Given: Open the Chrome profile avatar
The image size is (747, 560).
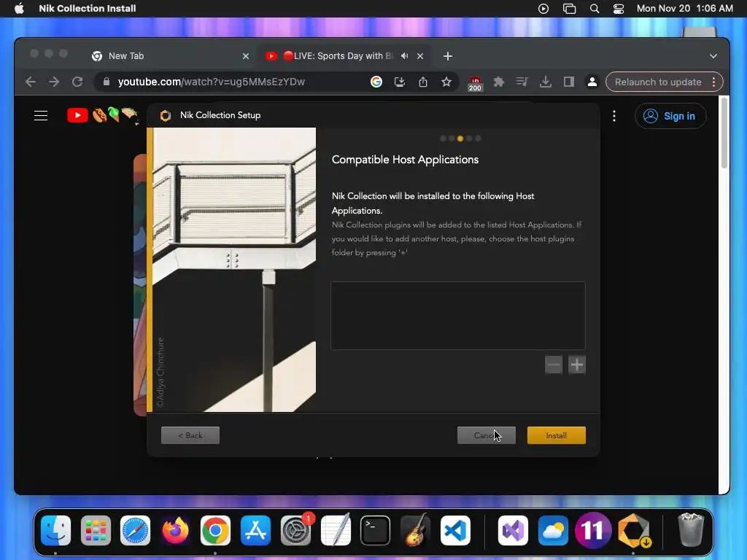Looking at the screenshot, I should pyautogui.click(x=592, y=82).
